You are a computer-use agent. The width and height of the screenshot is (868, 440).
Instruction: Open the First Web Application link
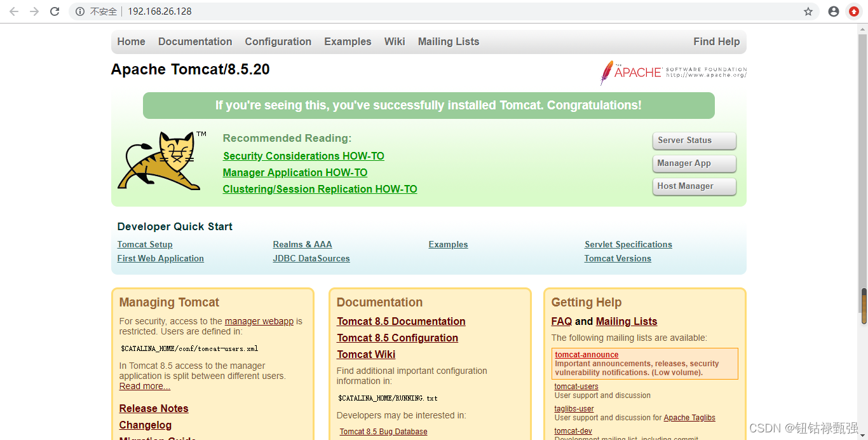(161, 258)
